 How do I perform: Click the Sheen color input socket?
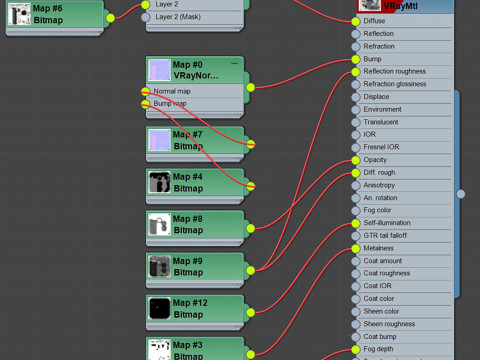(x=356, y=311)
